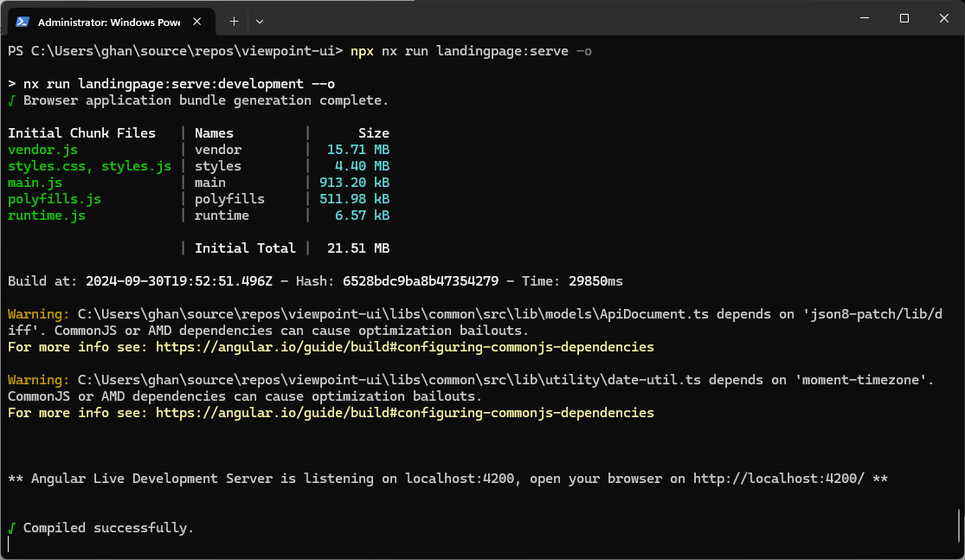
Task: Open the angular.io link under the json8-patch warning
Action: tap(404, 347)
